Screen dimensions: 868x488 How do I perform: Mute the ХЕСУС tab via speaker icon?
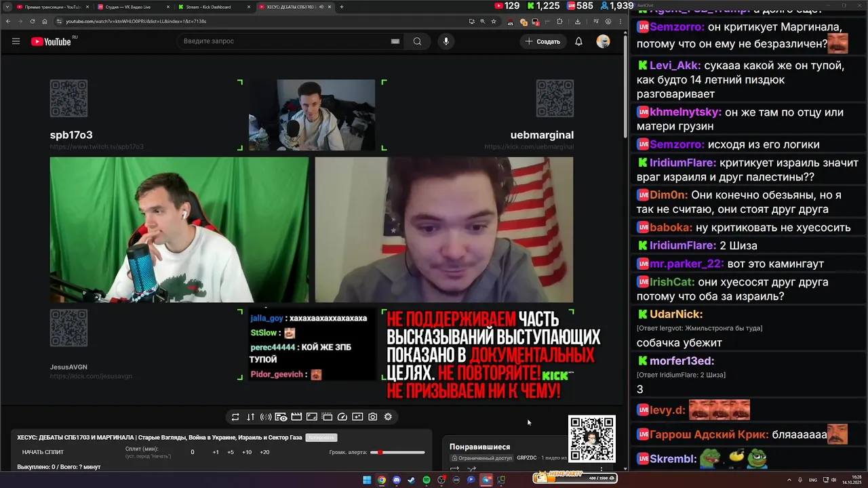[x=320, y=7]
